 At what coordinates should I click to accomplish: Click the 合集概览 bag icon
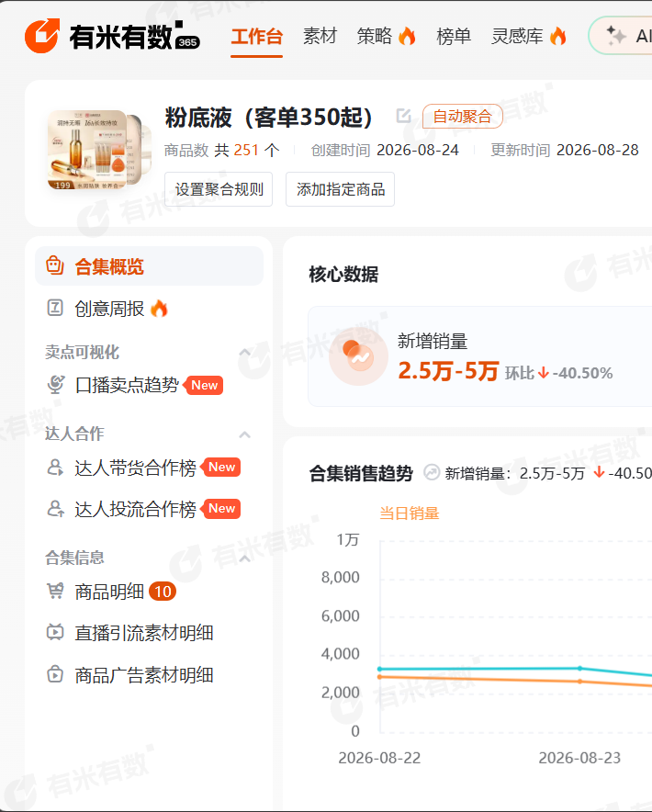tap(55, 265)
